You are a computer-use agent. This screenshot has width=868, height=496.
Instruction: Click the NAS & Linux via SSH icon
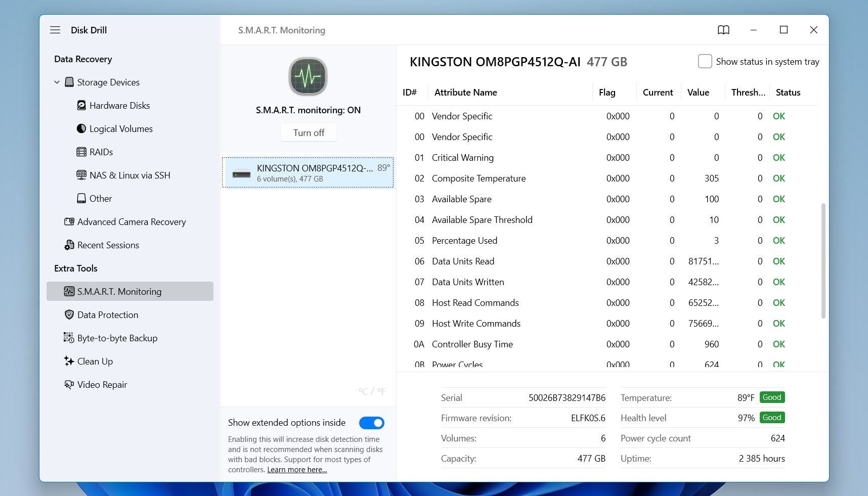point(81,175)
